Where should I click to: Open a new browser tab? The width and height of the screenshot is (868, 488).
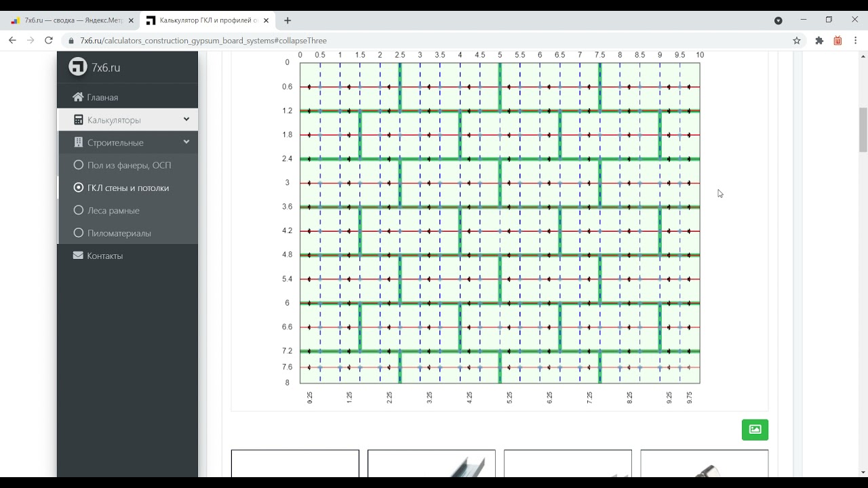click(x=288, y=20)
